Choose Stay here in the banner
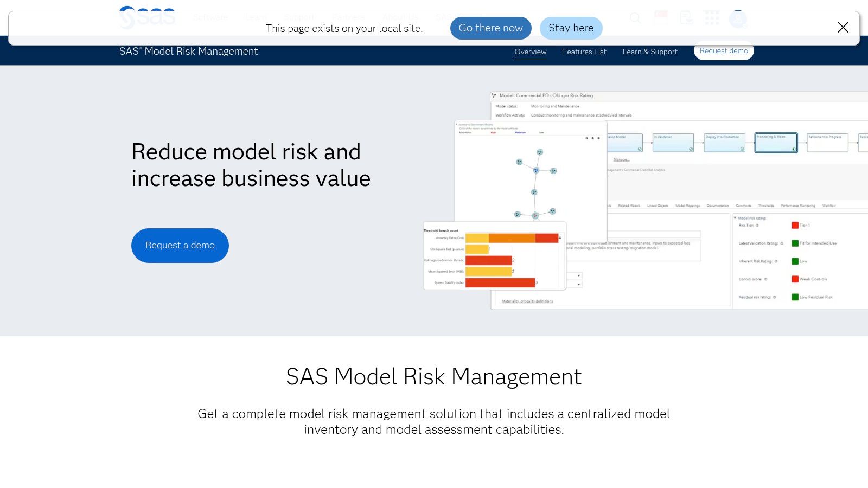The image size is (868, 488). tap(571, 28)
